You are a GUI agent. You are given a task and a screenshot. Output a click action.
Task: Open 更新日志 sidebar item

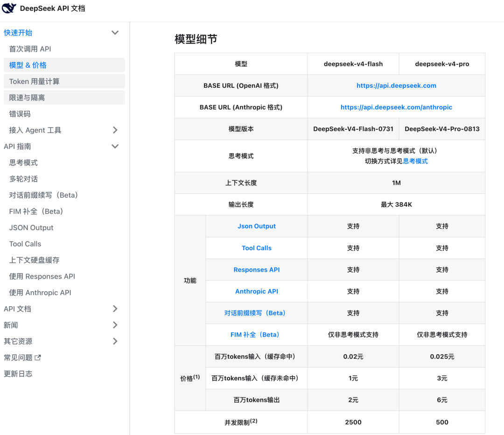[18, 373]
